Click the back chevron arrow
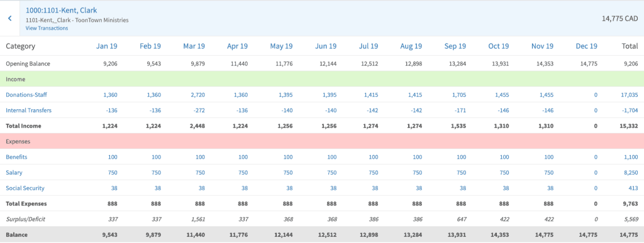Screen dimensions: 644x243 (x=10, y=18)
